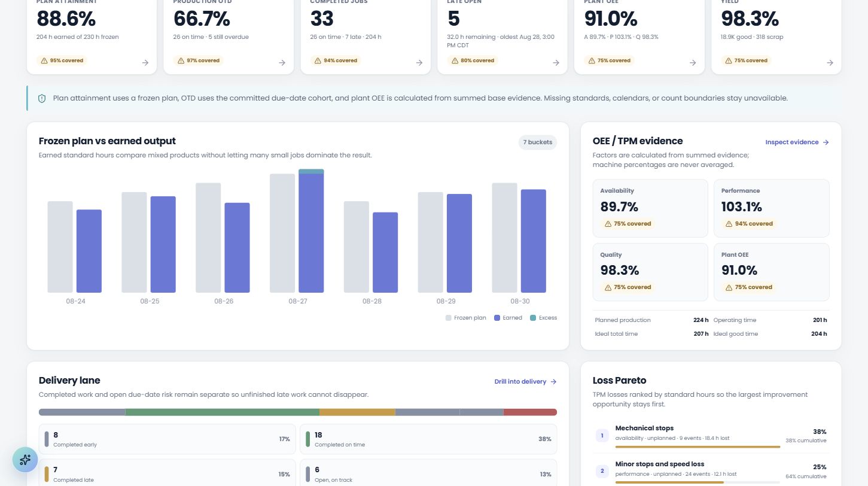The height and width of the screenshot is (486, 868).
Task: Click the 08-28 frozen plan bar
Action: tap(357, 247)
